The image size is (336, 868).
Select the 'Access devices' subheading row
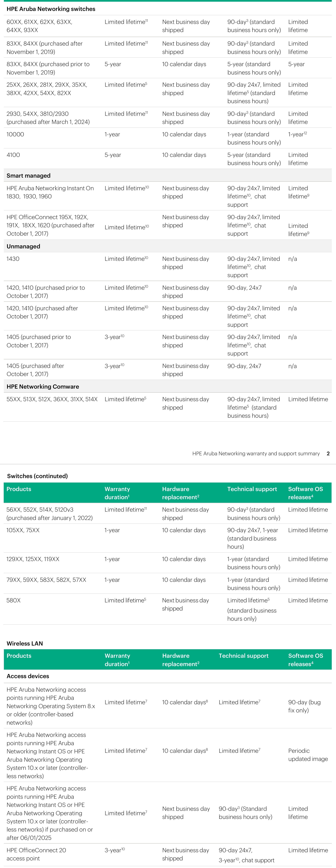tap(168, 676)
